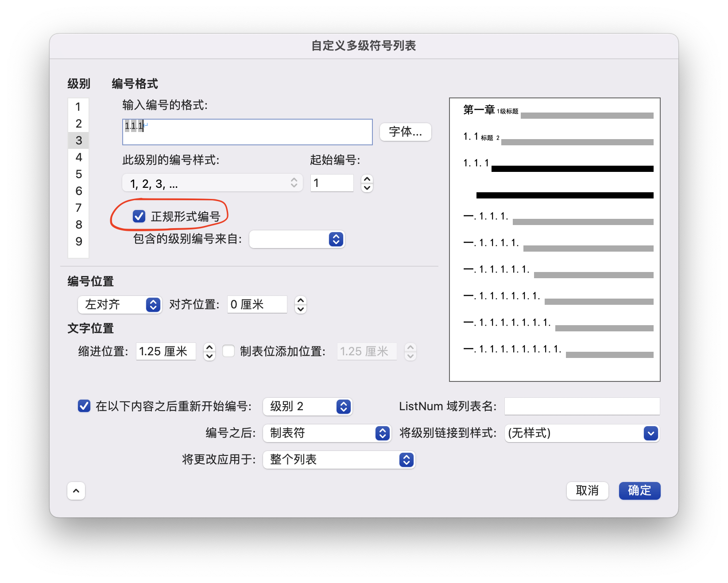Select level 3 in the 级别 list

(x=78, y=140)
